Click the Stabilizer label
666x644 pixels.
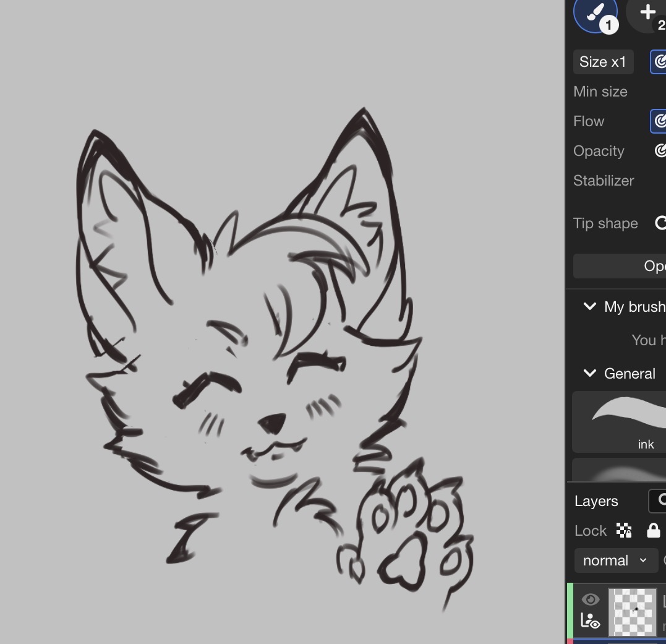603,181
